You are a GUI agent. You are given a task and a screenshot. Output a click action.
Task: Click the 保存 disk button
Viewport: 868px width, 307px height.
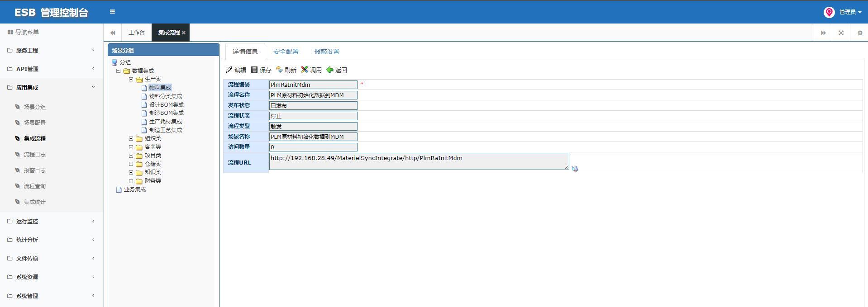(x=261, y=70)
